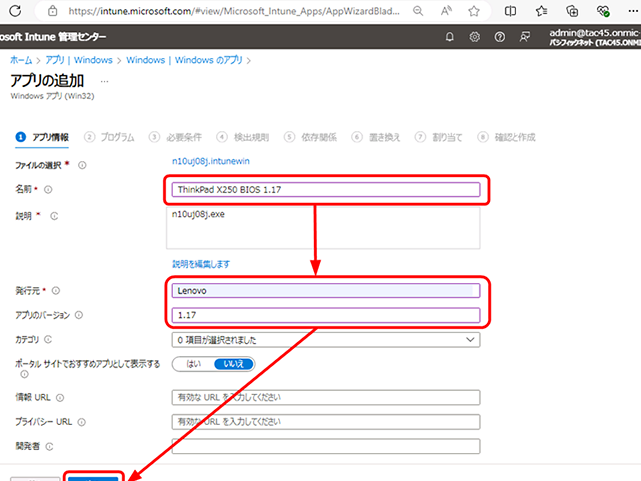Click the browser address bar URL

(x=234, y=11)
